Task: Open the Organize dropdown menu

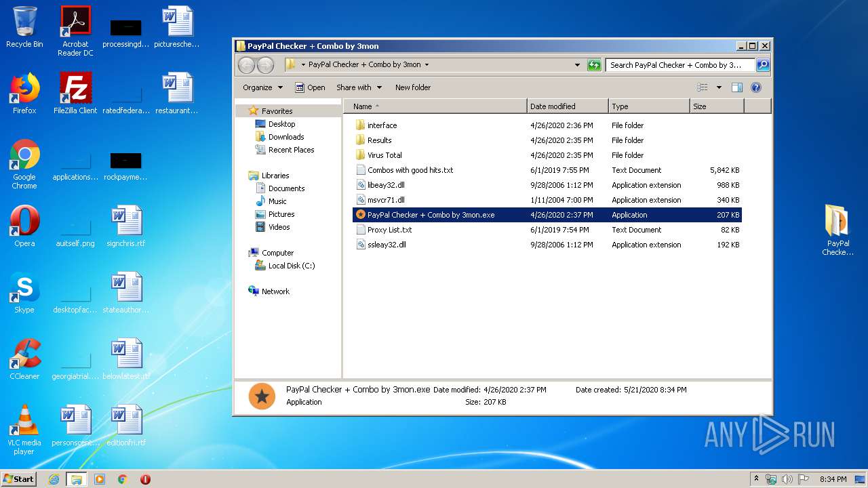Action: point(262,87)
